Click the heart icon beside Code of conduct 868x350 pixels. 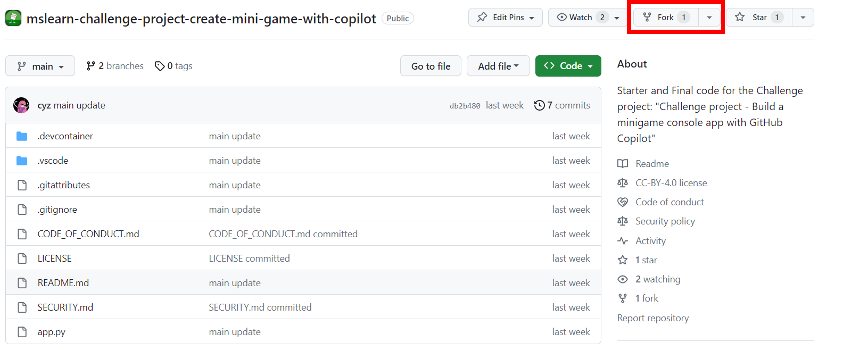pyautogui.click(x=622, y=202)
